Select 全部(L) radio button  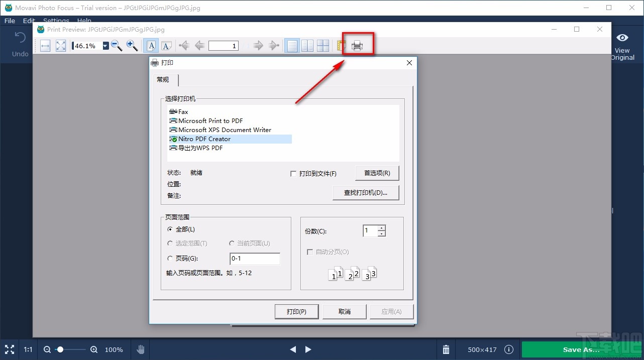point(170,229)
